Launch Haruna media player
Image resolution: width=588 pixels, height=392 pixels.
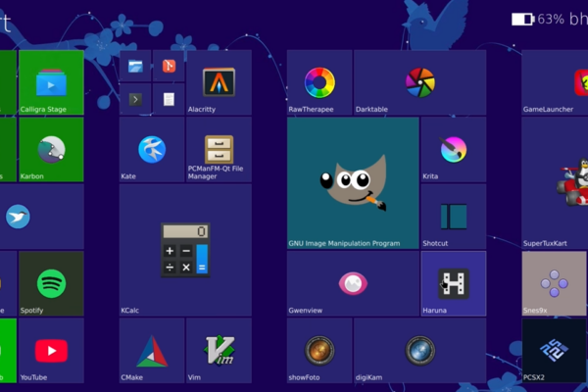453,283
